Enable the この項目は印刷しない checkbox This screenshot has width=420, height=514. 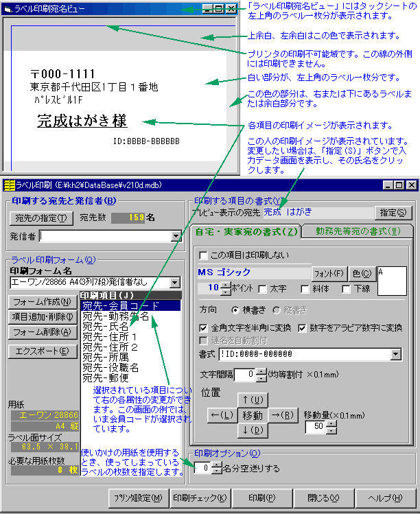[x=203, y=255]
